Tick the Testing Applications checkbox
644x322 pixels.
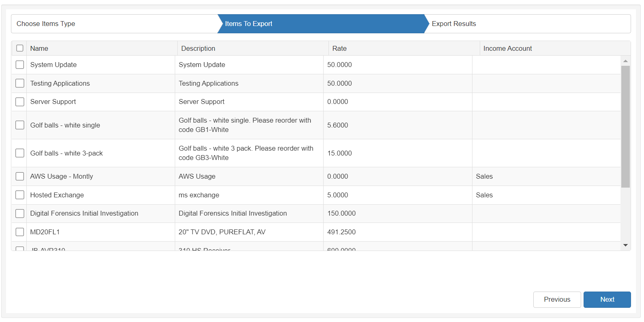[x=19, y=83]
